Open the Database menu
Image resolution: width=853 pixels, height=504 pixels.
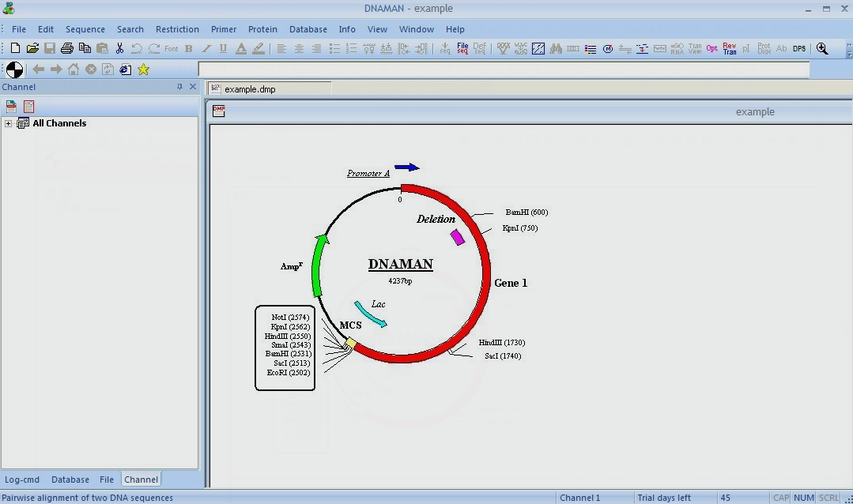[x=308, y=29]
